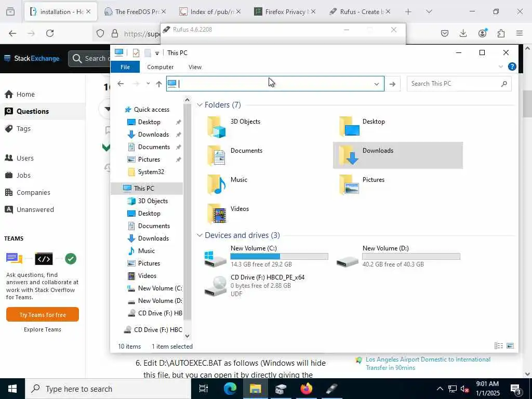Click the Task View taskbar icon
532x399 pixels.
(203, 389)
